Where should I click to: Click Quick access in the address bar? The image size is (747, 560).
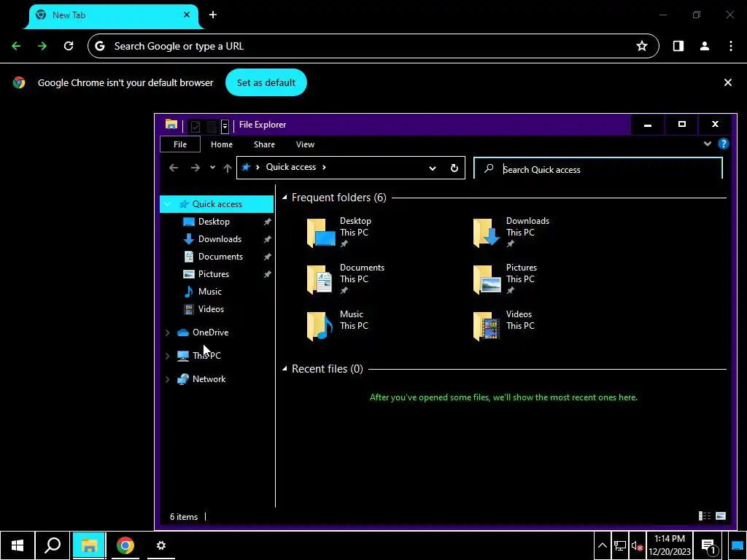click(290, 167)
